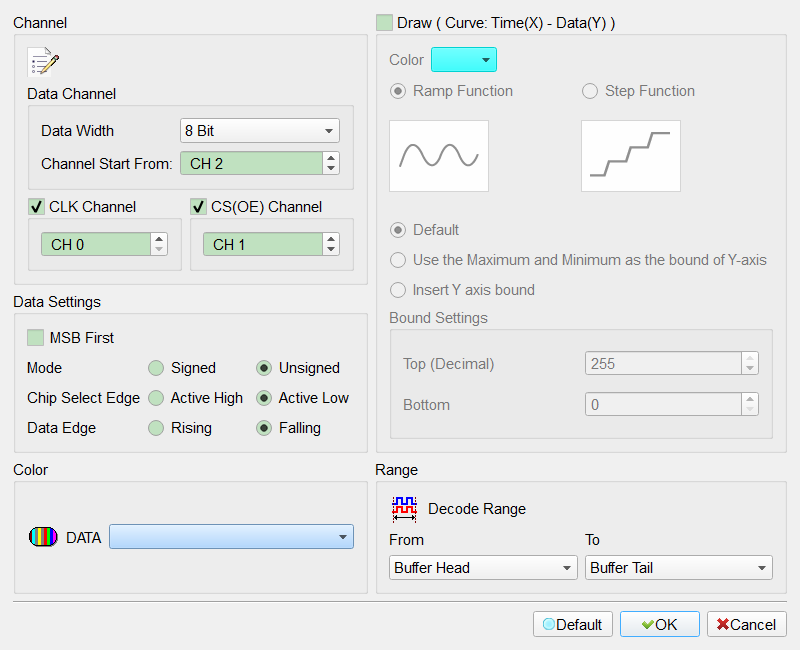Decrease the CS(OE) Channel number
800x650 pixels.
point(331,250)
